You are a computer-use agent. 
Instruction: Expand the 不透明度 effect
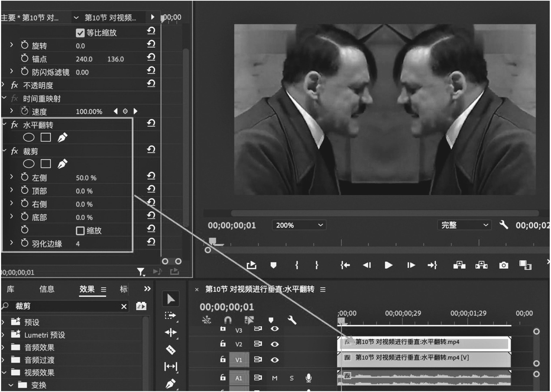tap(3, 85)
